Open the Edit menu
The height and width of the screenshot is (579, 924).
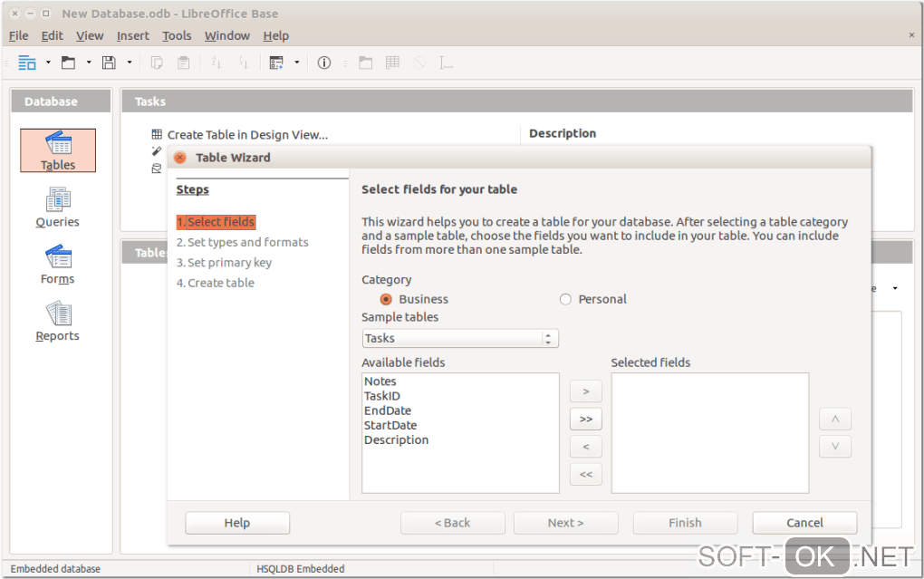pos(52,36)
